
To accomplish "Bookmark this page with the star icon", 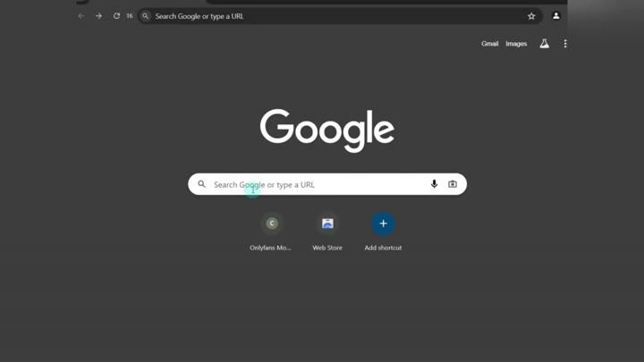I will tap(531, 16).
